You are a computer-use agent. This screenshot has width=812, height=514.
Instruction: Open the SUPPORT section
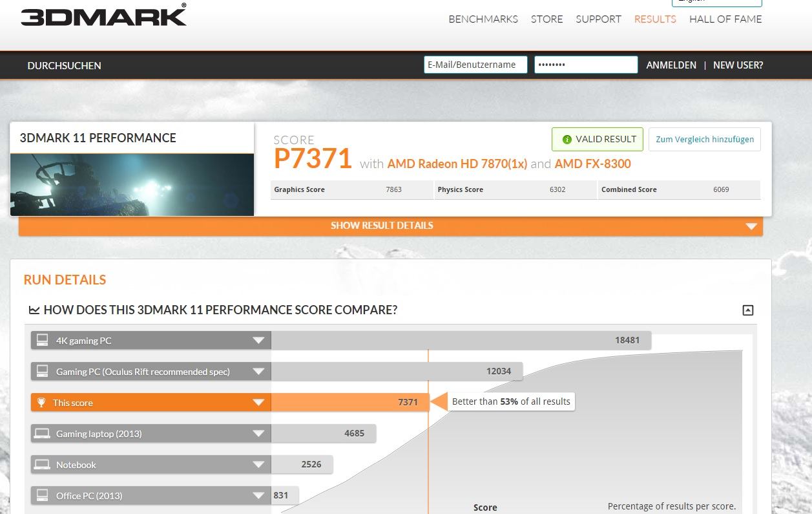pyautogui.click(x=599, y=19)
